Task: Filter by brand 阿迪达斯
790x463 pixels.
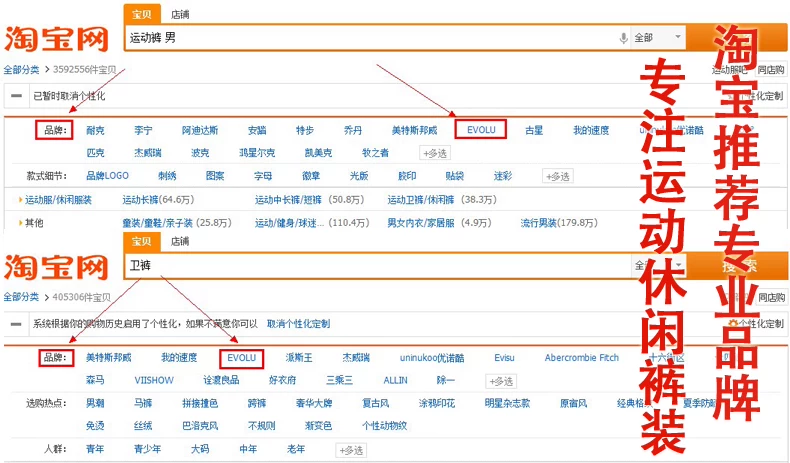Action: pos(200,130)
